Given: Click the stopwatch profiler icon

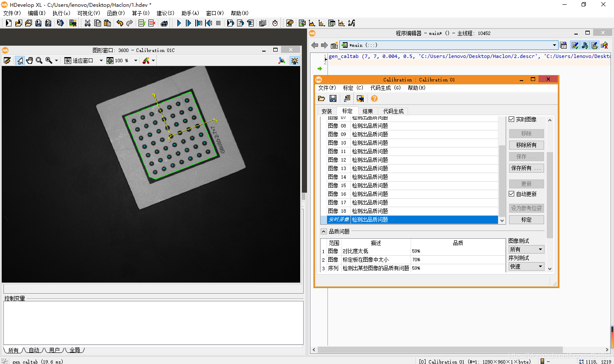Looking at the screenshot, I should (275, 23).
